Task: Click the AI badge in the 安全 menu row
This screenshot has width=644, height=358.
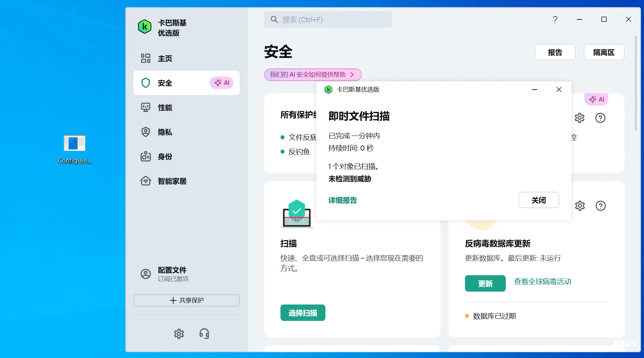Action: 222,83
